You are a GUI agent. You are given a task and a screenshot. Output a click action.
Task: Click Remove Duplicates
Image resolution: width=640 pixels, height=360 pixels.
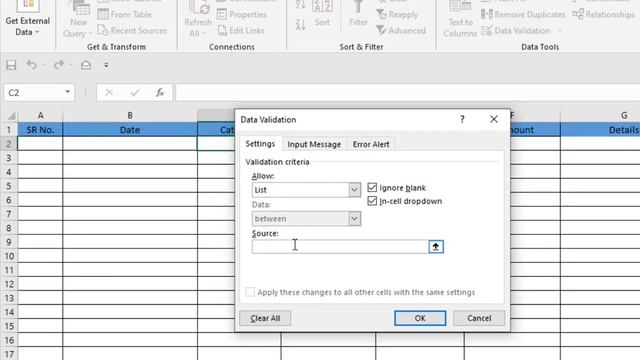pos(523,14)
